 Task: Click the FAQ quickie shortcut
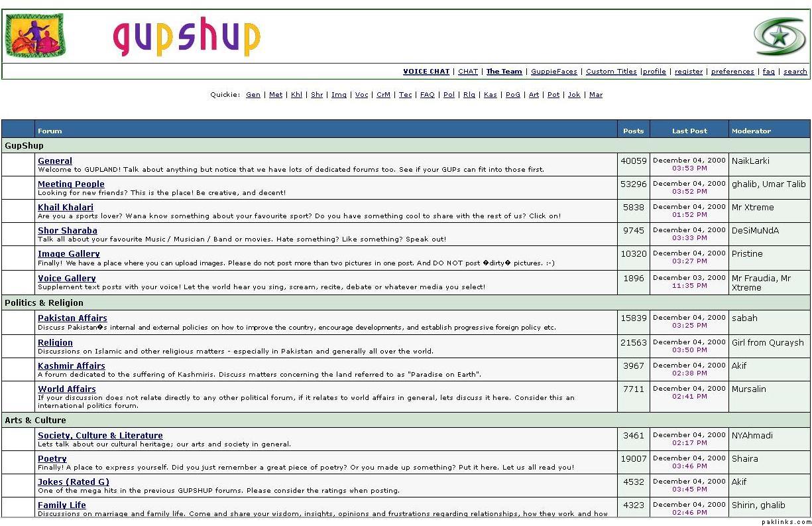(428, 95)
